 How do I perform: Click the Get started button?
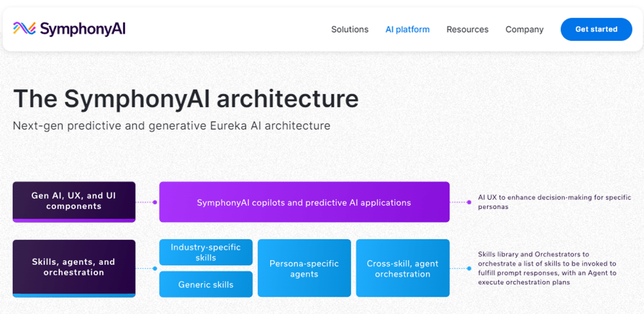click(x=596, y=29)
